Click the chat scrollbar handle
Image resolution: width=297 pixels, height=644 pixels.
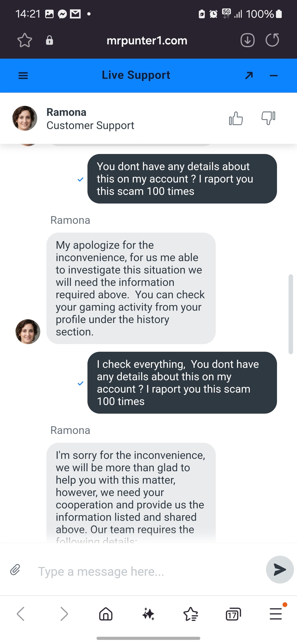coord(291,314)
